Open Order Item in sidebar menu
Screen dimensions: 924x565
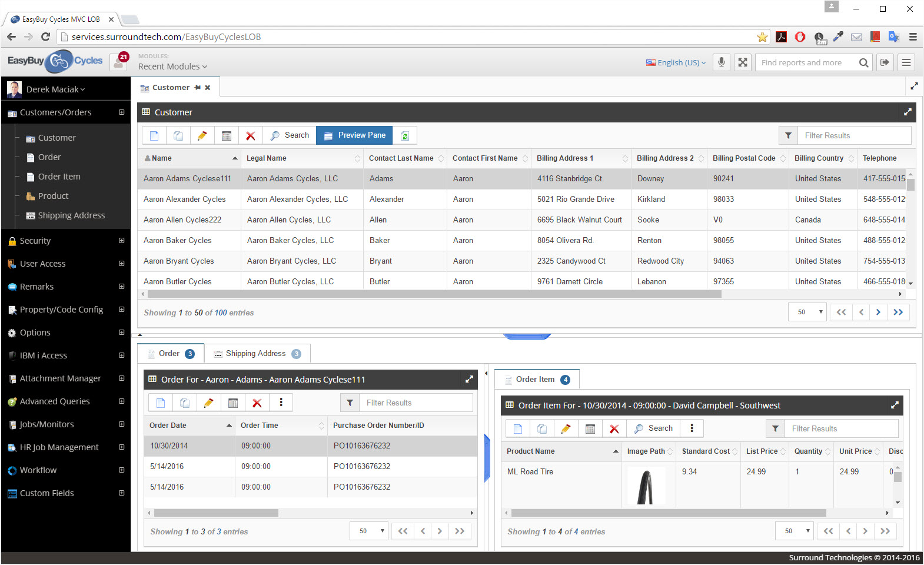[59, 177]
